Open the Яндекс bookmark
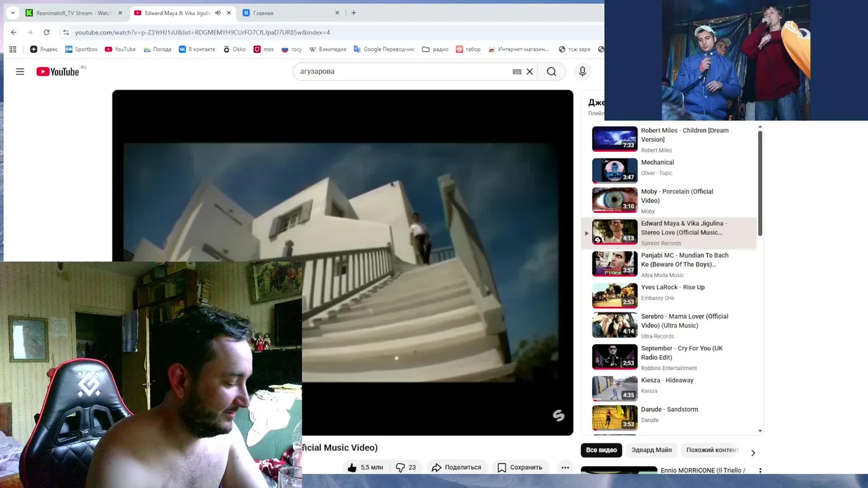Image resolution: width=868 pixels, height=488 pixels. coord(43,49)
